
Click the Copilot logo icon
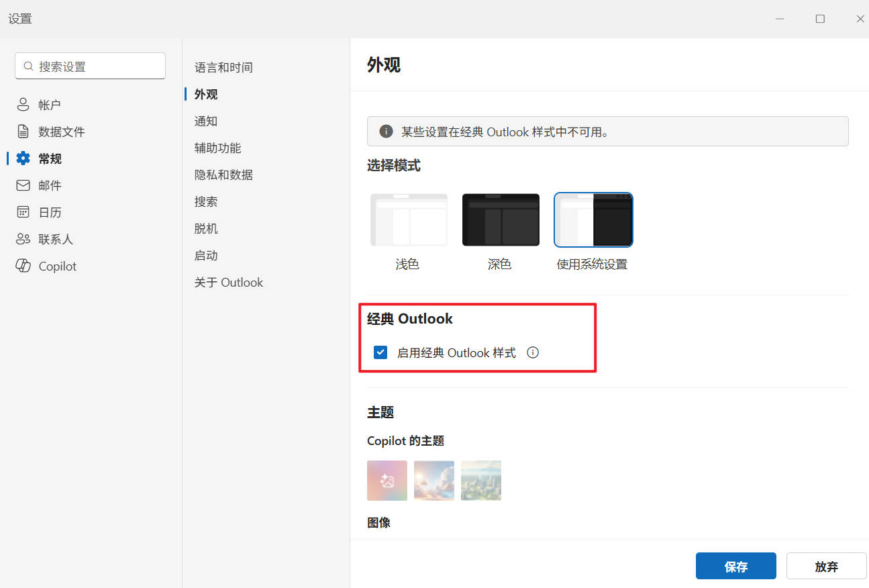pos(23,266)
